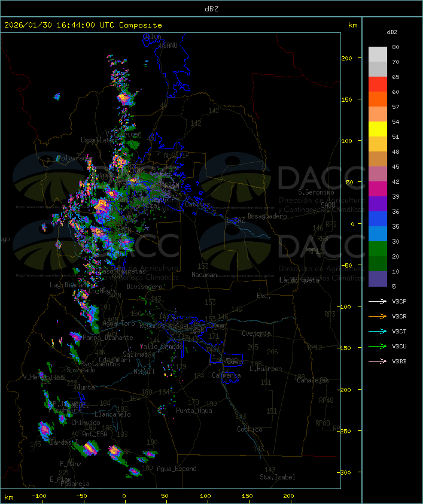Click the white VBCP arrow icon

pyautogui.click(x=378, y=301)
